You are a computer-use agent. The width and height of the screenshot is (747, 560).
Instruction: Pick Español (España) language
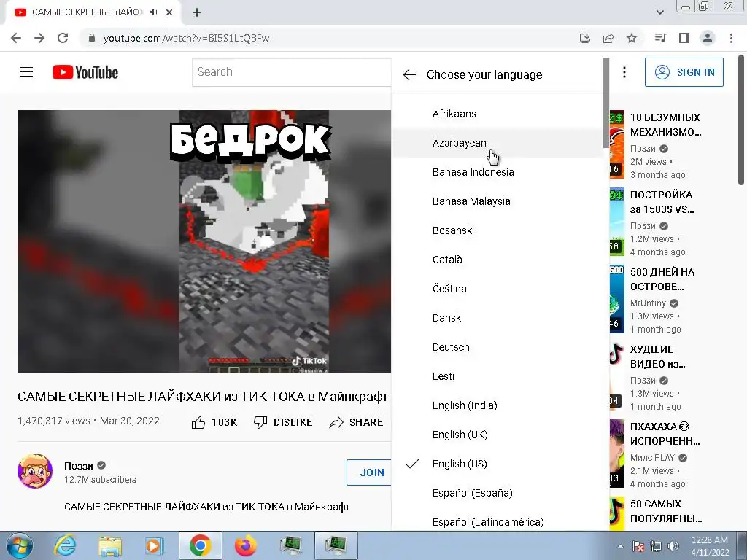498,493
